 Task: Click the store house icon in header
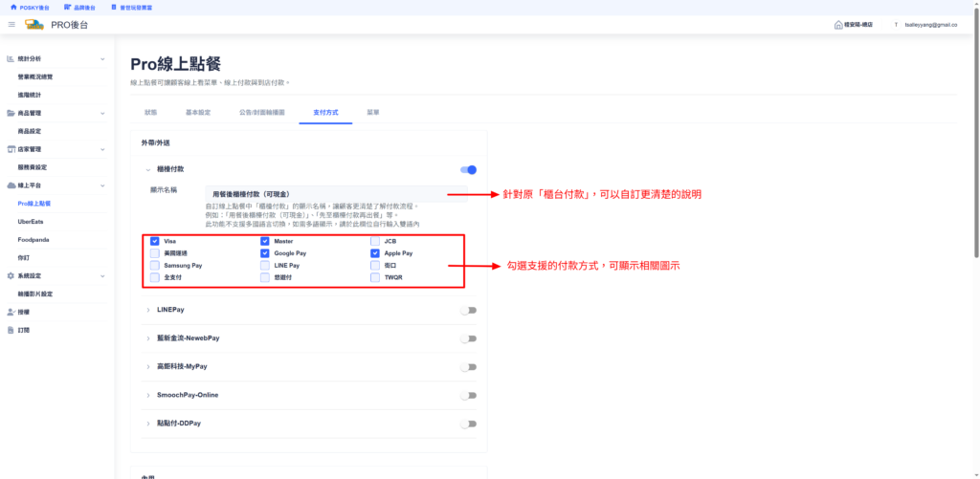(838, 24)
